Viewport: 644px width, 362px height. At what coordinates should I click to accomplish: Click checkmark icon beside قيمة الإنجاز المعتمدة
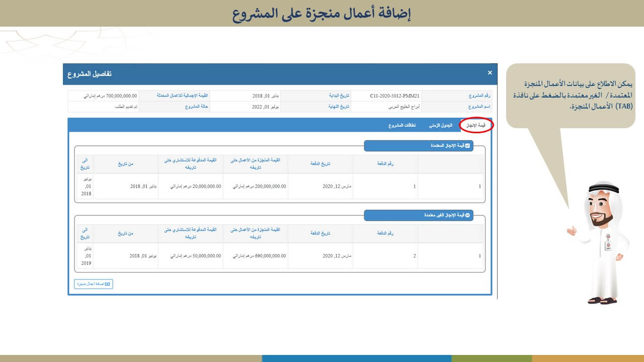click(x=467, y=146)
